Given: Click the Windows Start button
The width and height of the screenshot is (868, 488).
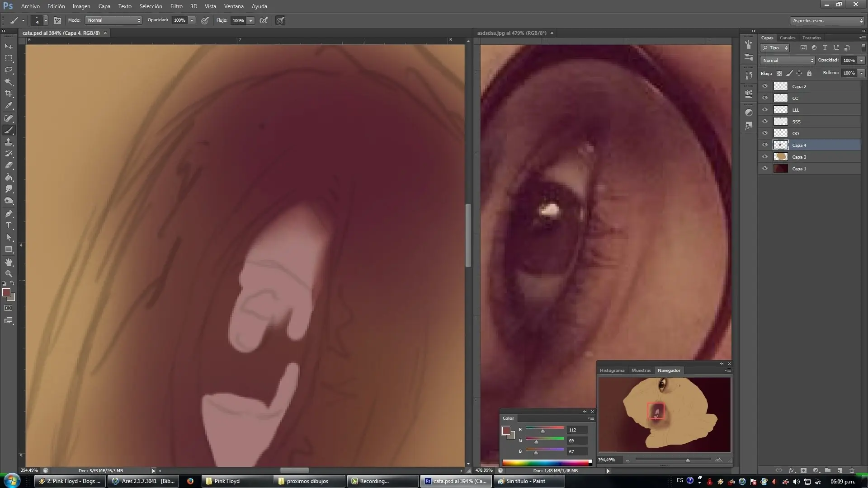Looking at the screenshot, I should click(12, 480).
